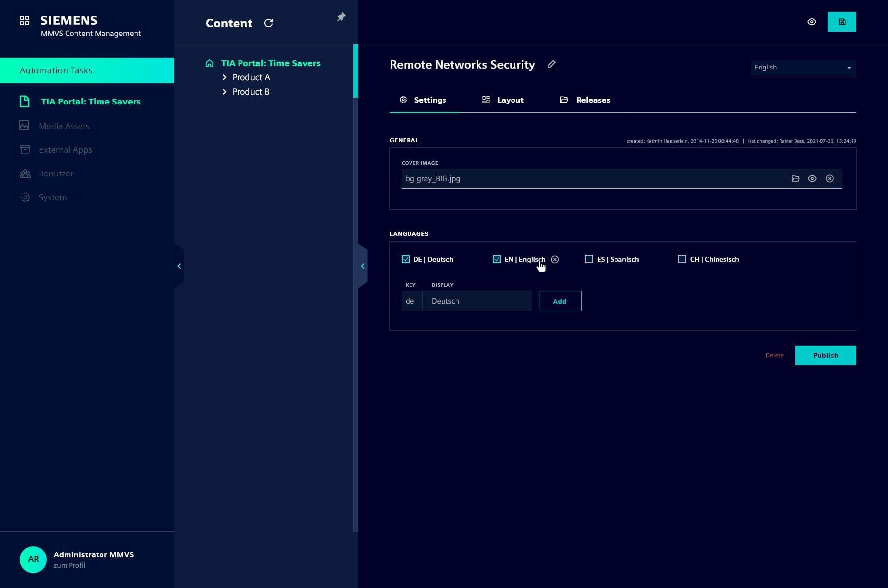Expand Product B tree node
The image size is (888, 588).
tap(224, 92)
